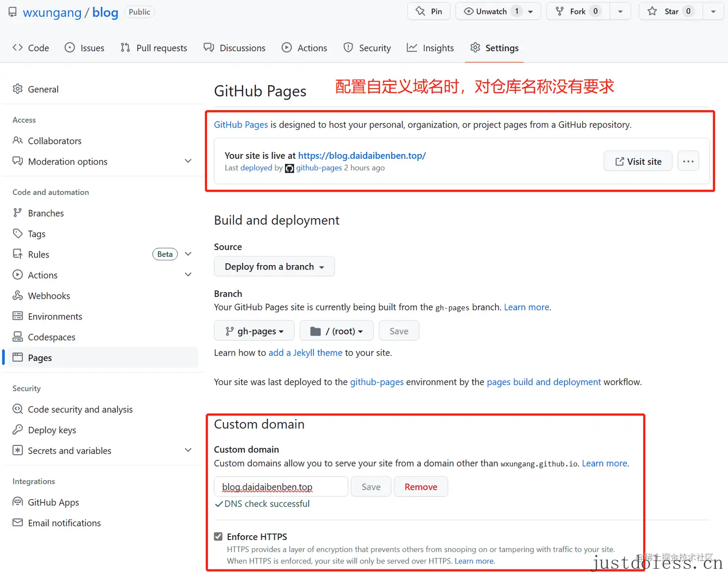Click the GitHub Apps icon
The image size is (728, 577).
tap(18, 501)
